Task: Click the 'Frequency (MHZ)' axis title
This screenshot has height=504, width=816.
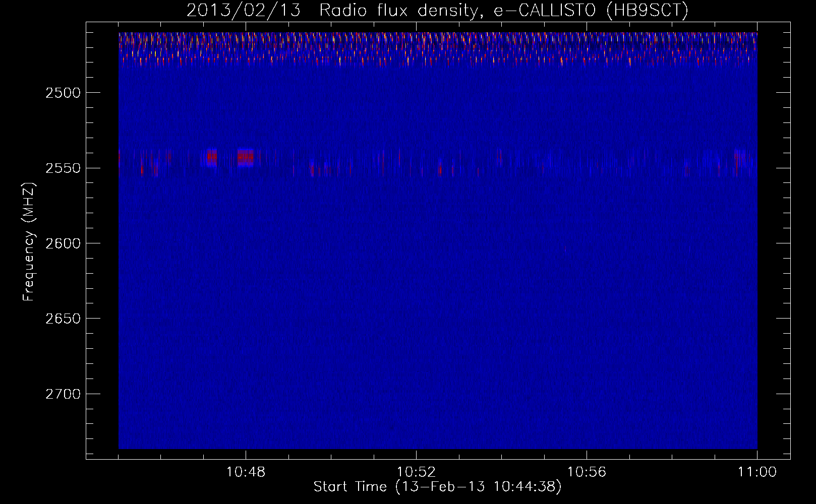Action: point(29,242)
